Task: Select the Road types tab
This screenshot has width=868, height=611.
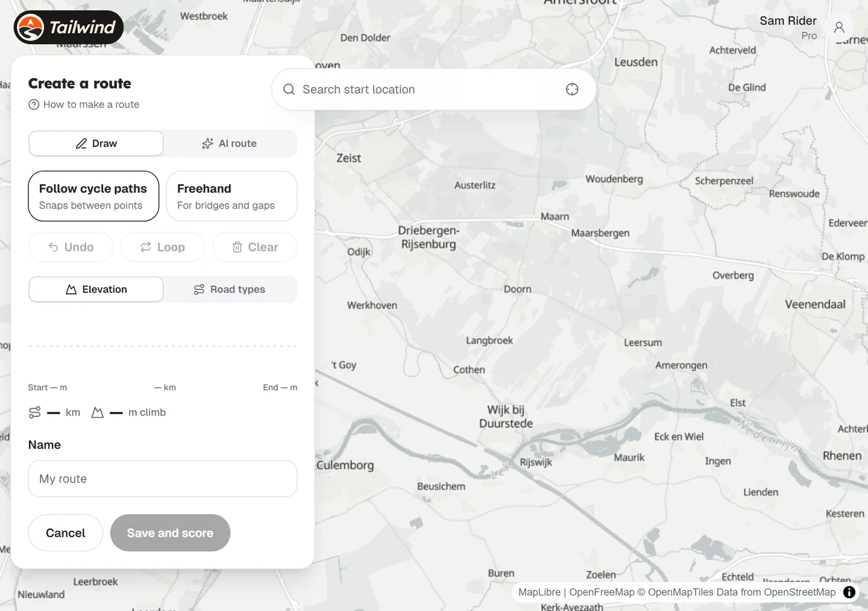Action: coord(230,290)
